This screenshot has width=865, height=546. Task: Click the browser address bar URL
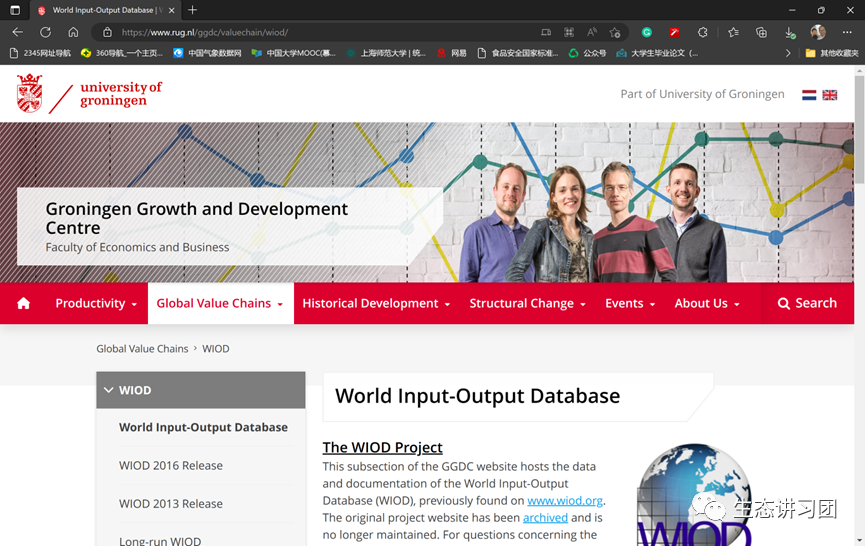(x=205, y=33)
